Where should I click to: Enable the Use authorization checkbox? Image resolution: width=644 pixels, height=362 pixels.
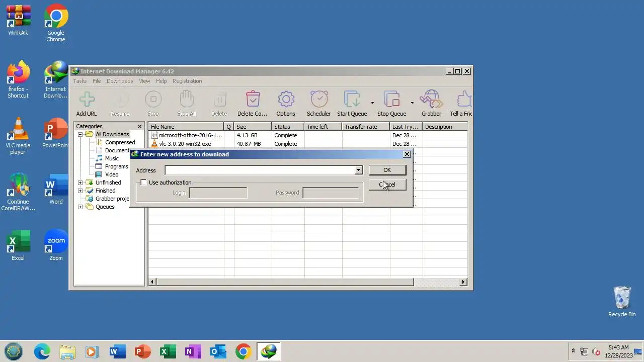144,183
